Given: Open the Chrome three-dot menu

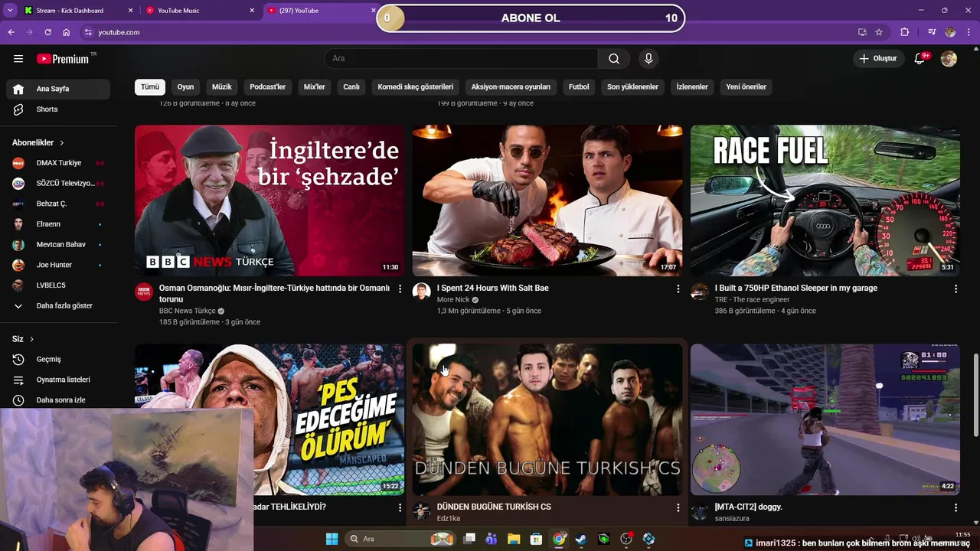Looking at the screenshot, I should [x=969, y=32].
